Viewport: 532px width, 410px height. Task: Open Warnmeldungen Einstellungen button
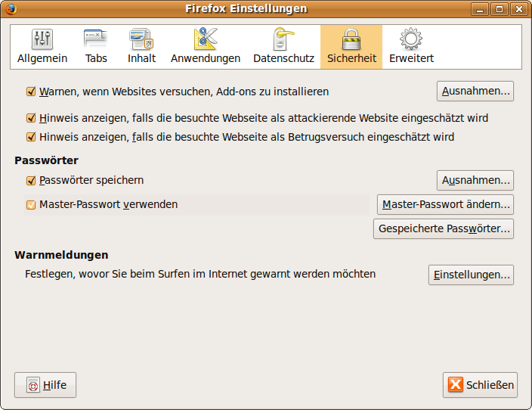click(472, 275)
